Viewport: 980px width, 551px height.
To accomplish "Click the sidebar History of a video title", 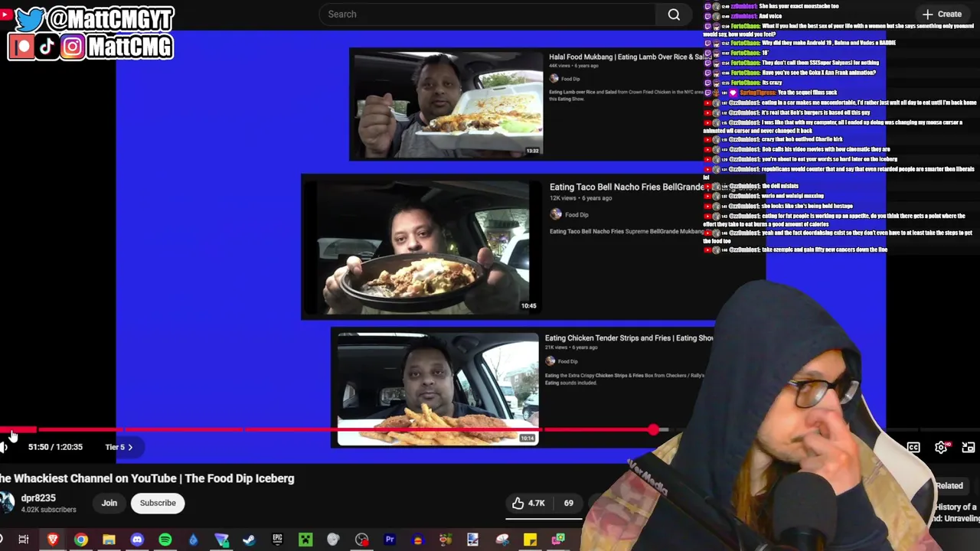I will pos(956,512).
